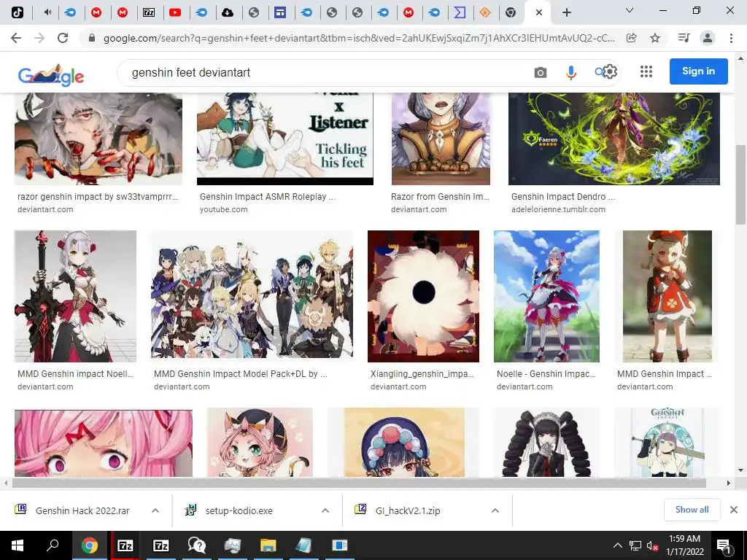Click the youtube.com source link
This screenshot has width=747, height=560.
[223, 209]
